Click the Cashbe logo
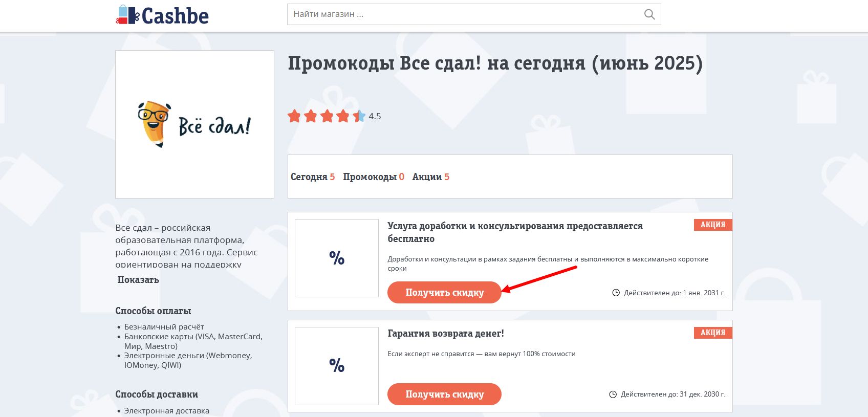The width and height of the screenshot is (868, 417). pos(162,15)
